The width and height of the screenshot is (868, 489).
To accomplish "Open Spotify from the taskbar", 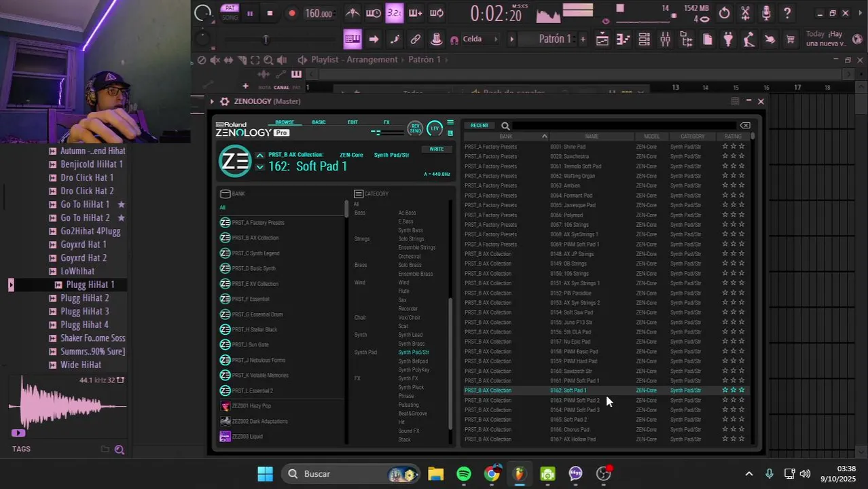I will (464, 474).
